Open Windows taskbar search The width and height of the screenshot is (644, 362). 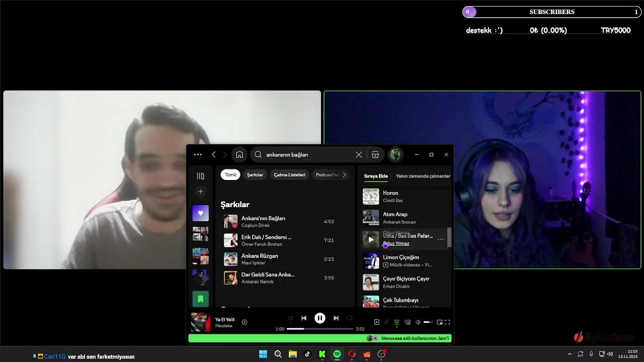click(278, 354)
